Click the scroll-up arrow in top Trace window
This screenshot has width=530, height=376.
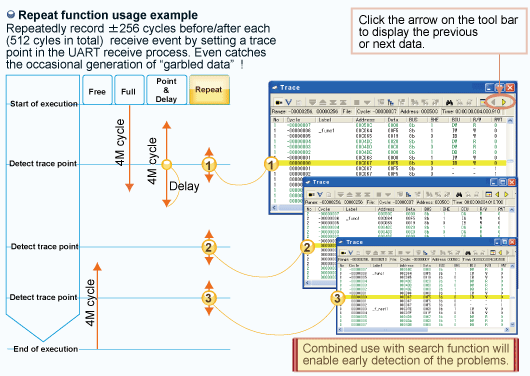click(510, 120)
